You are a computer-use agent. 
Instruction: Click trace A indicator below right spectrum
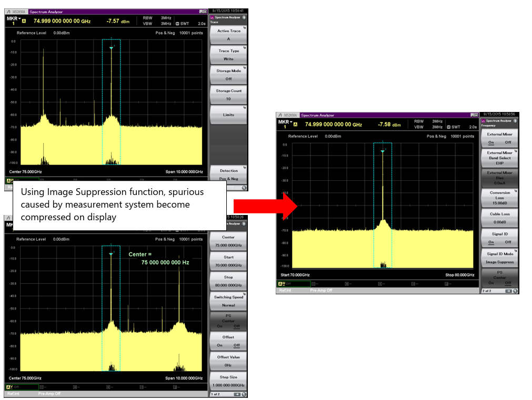click(282, 284)
